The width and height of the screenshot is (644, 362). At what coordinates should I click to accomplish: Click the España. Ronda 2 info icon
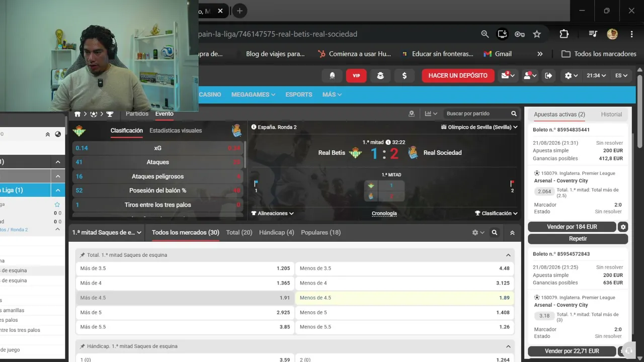(x=254, y=127)
